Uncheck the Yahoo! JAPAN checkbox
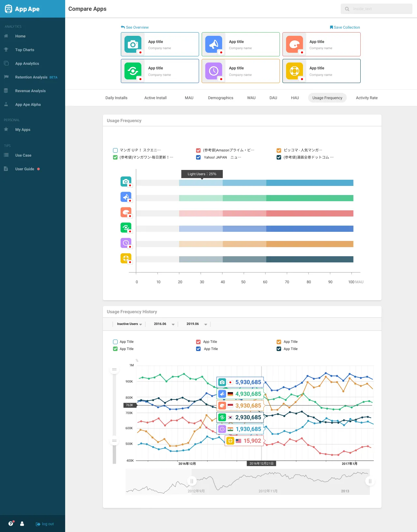Image resolution: width=417 pixels, height=532 pixels. (x=198, y=158)
